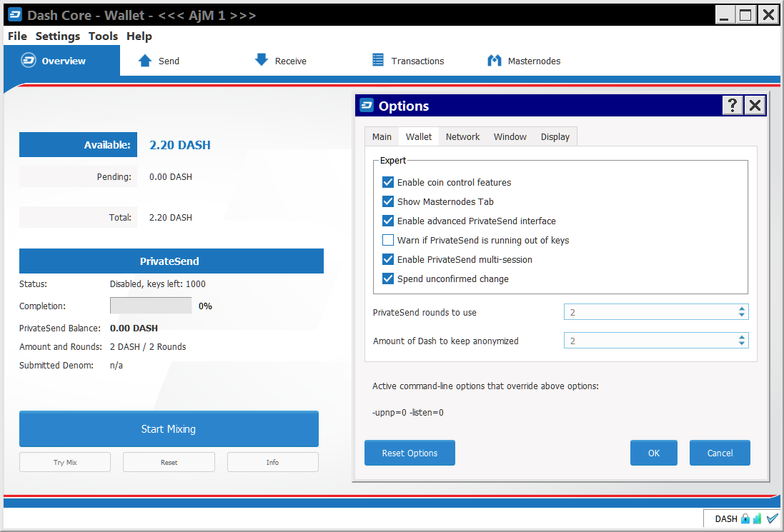Go to the Display tab in Options

[555, 137]
